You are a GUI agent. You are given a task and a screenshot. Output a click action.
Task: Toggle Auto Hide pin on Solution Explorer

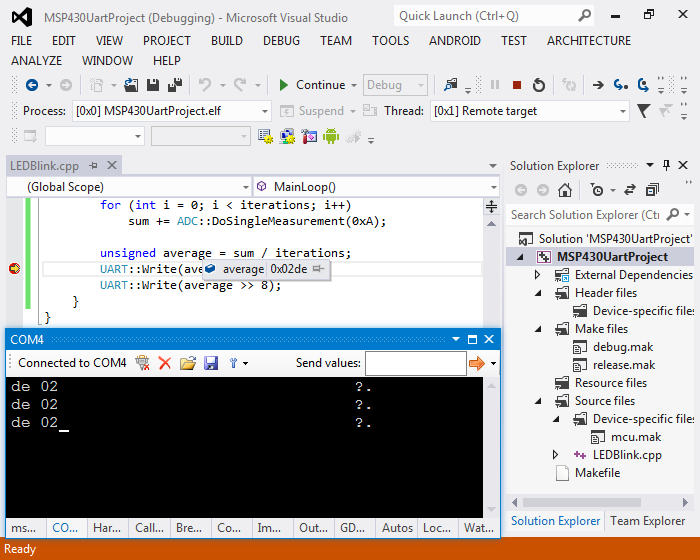pyautogui.click(x=666, y=166)
